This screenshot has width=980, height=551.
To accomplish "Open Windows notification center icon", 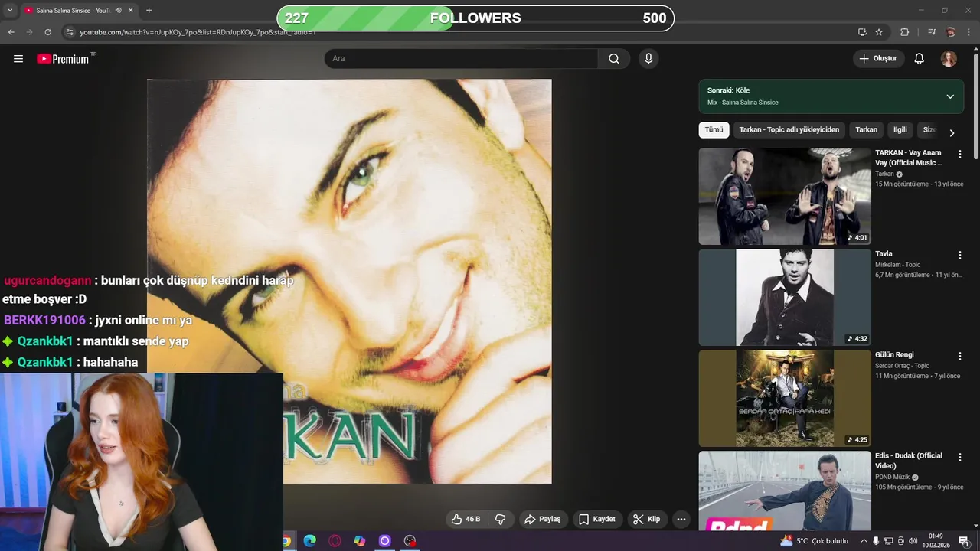I will [964, 541].
